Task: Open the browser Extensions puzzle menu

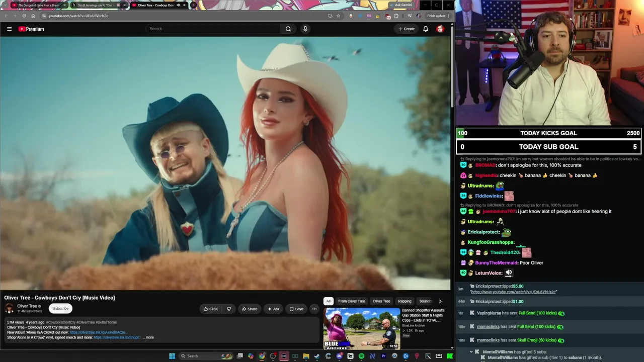Action: 396,16
